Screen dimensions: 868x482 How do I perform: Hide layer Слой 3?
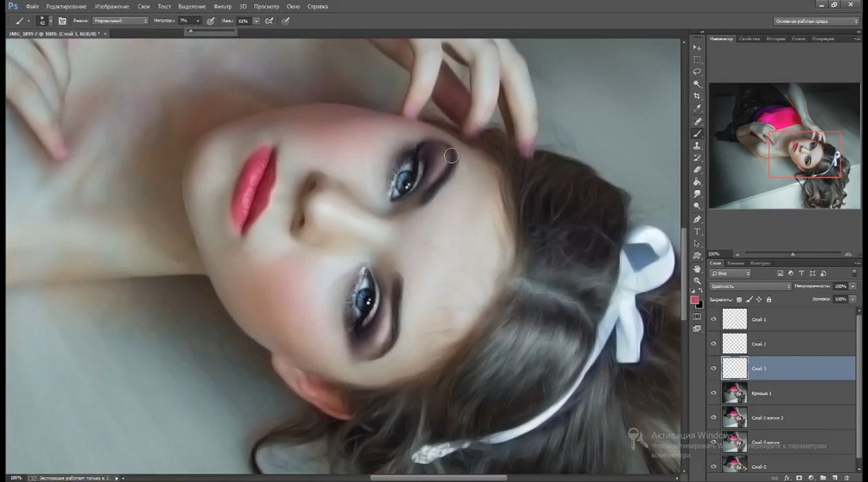coord(713,368)
